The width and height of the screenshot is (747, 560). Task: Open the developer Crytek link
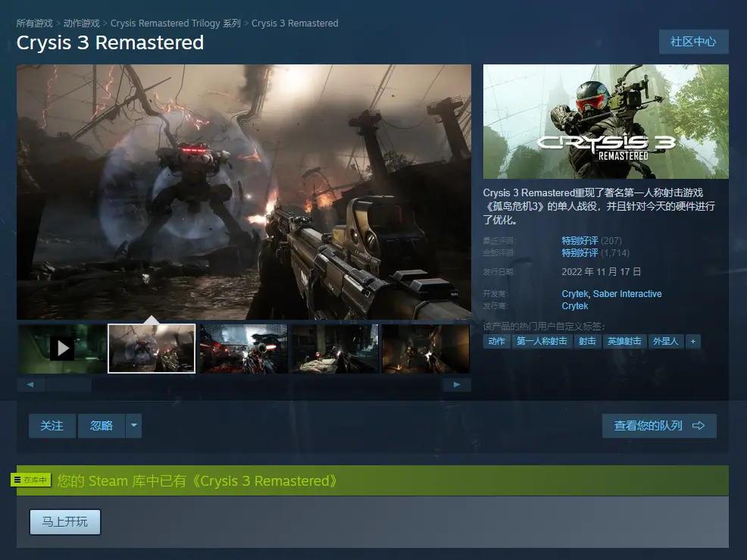click(x=574, y=294)
